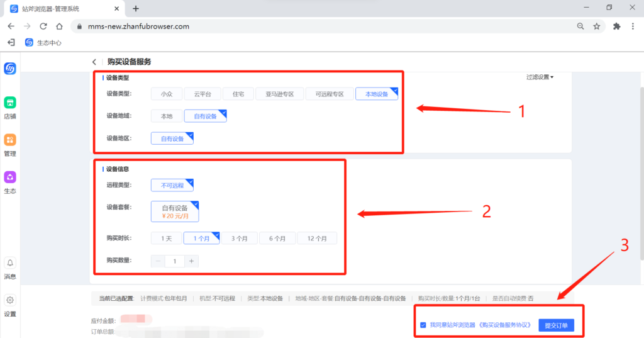Select device type 本地设备
This screenshot has width=644, height=338.
point(377,94)
